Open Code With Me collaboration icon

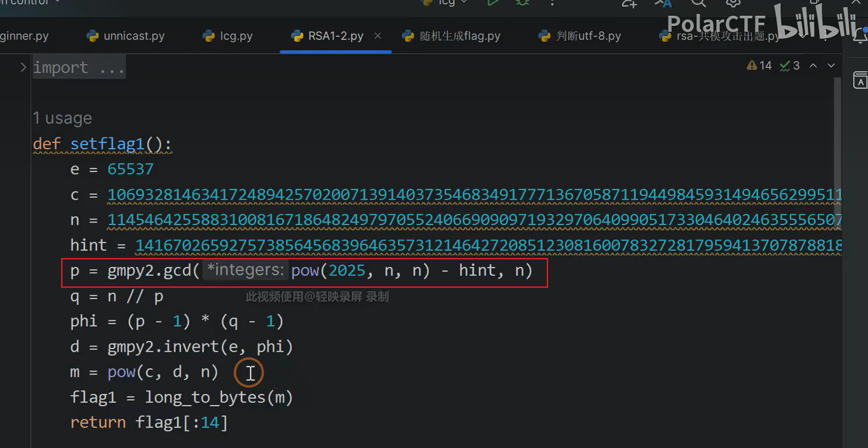[x=628, y=3]
